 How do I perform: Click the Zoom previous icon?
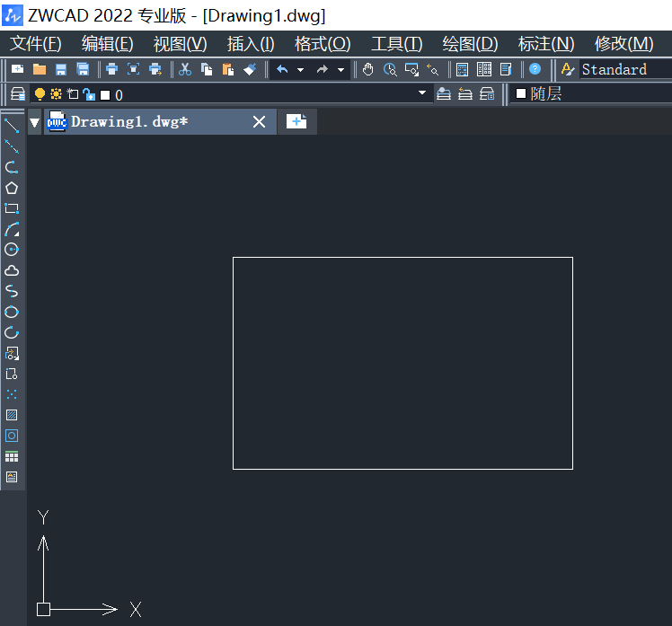[x=433, y=69]
